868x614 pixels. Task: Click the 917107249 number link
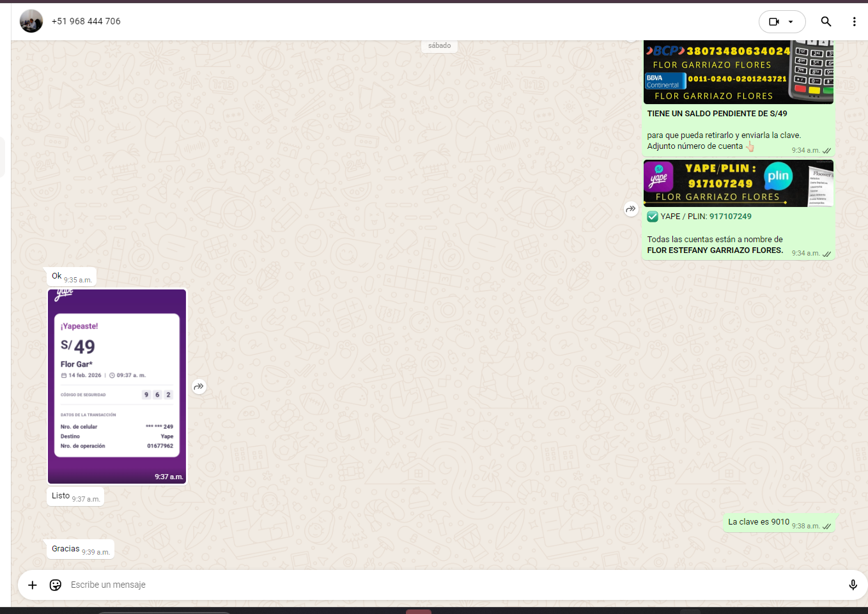730,217
